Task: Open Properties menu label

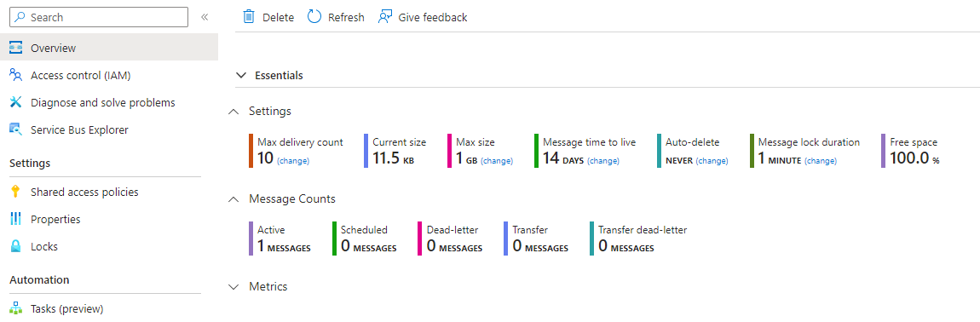Action: point(55,220)
